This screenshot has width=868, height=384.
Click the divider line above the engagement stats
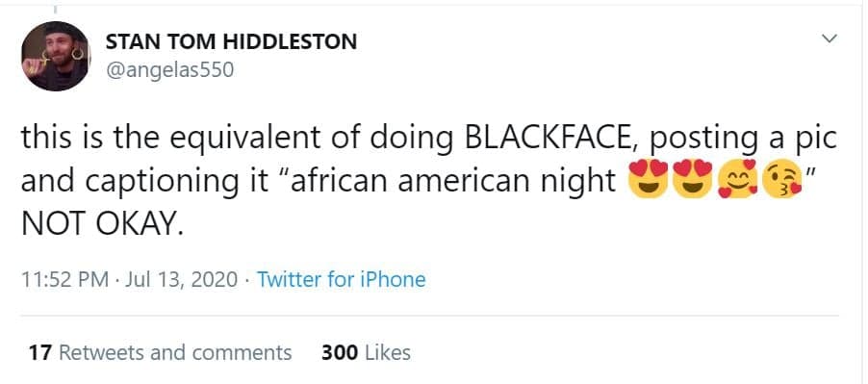pos(429,316)
